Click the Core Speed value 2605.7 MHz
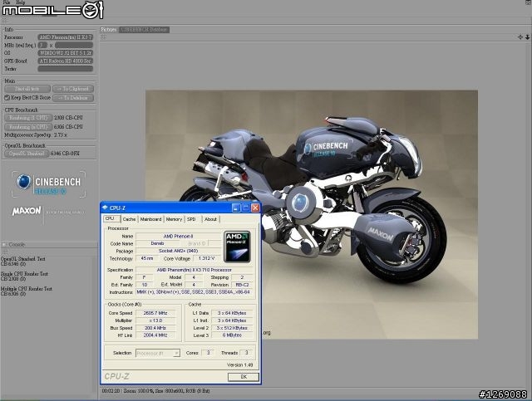The image size is (532, 401). [155, 313]
